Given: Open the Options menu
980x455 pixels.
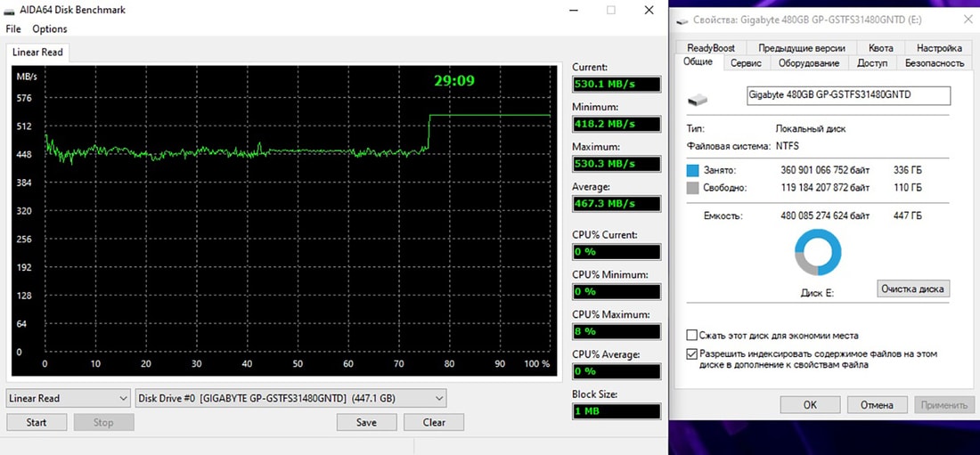Looking at the screenshot, I should [x=50, y=29].
